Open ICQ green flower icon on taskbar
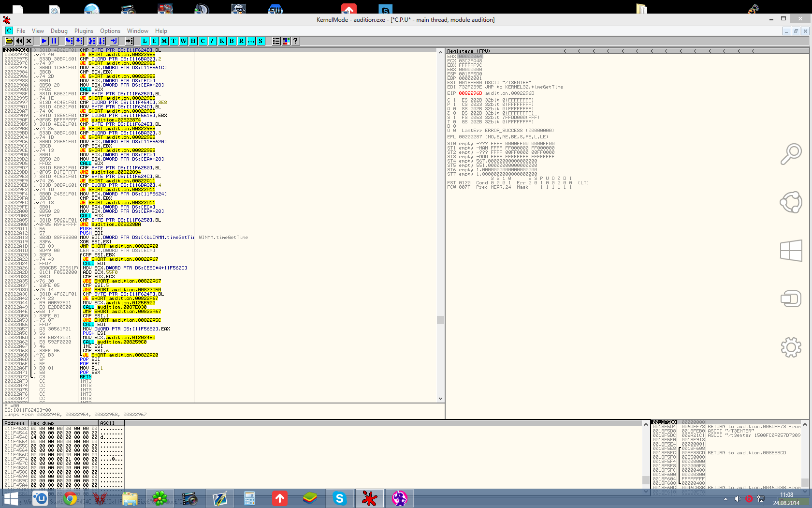 [159, 498]
